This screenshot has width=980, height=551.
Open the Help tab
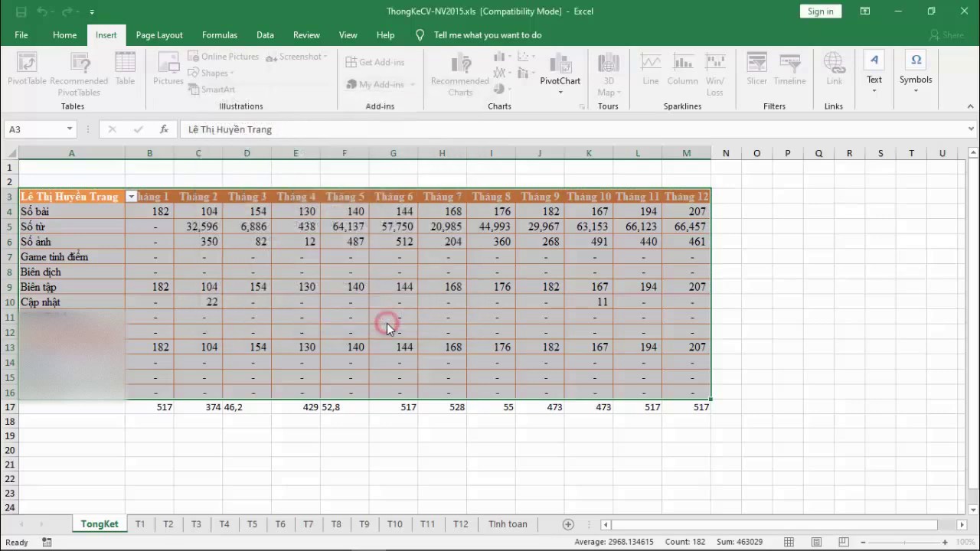point(386,35)
